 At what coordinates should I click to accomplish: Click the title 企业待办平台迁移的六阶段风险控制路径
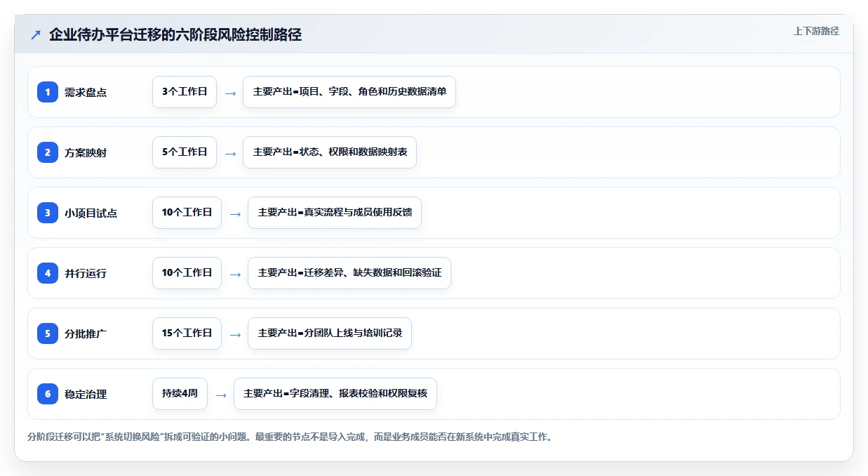pos(175,34)
